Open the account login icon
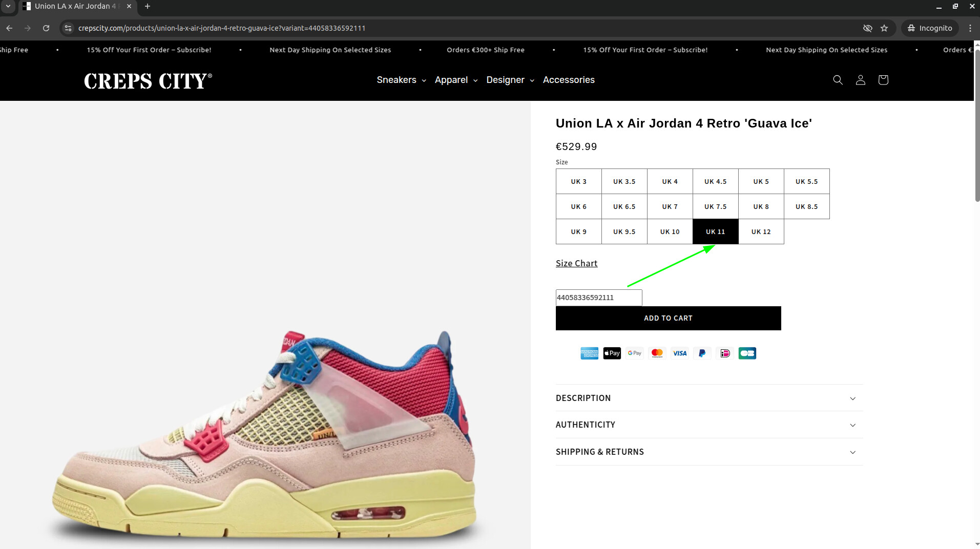980x549 pixels. (x=860, y=80)
